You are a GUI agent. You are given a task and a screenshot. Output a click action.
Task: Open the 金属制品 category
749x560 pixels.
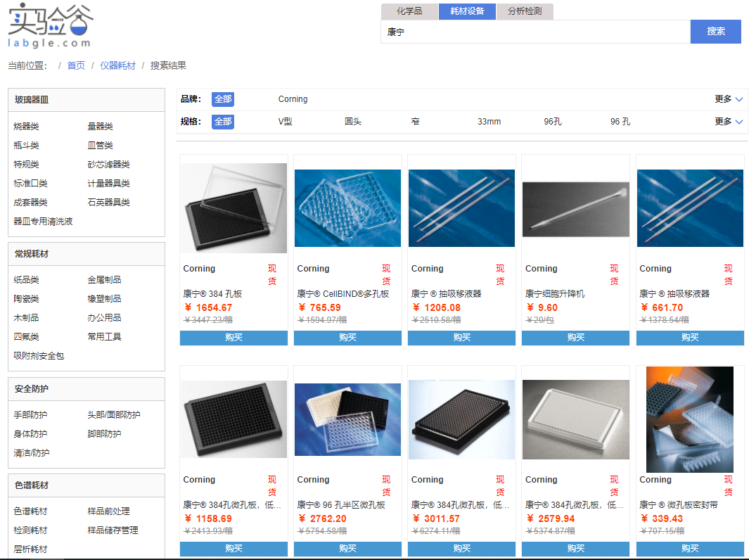click(x=104, y=279)
